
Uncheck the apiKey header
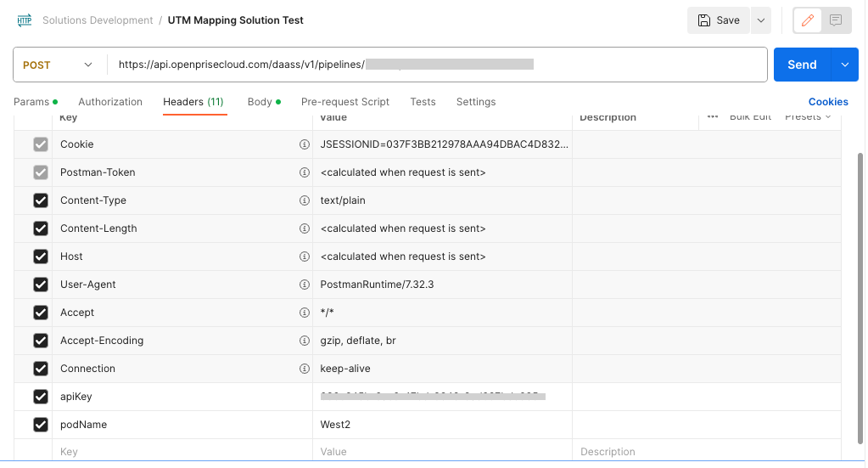(41, 397)
